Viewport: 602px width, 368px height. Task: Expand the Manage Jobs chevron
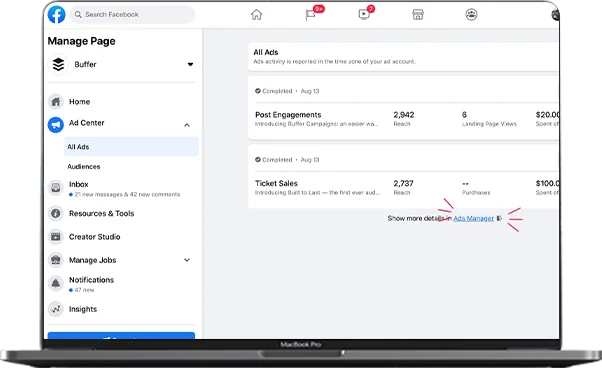point(187,260)
